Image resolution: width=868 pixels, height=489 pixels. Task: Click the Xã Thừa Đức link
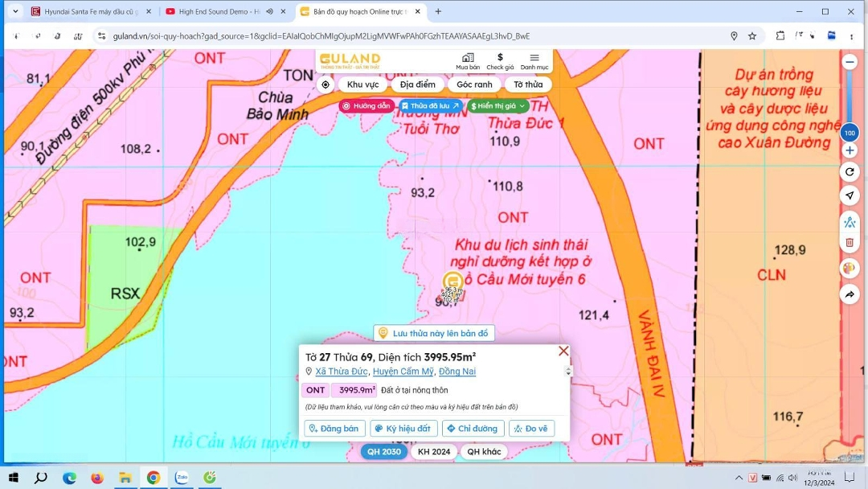(342, 372)
